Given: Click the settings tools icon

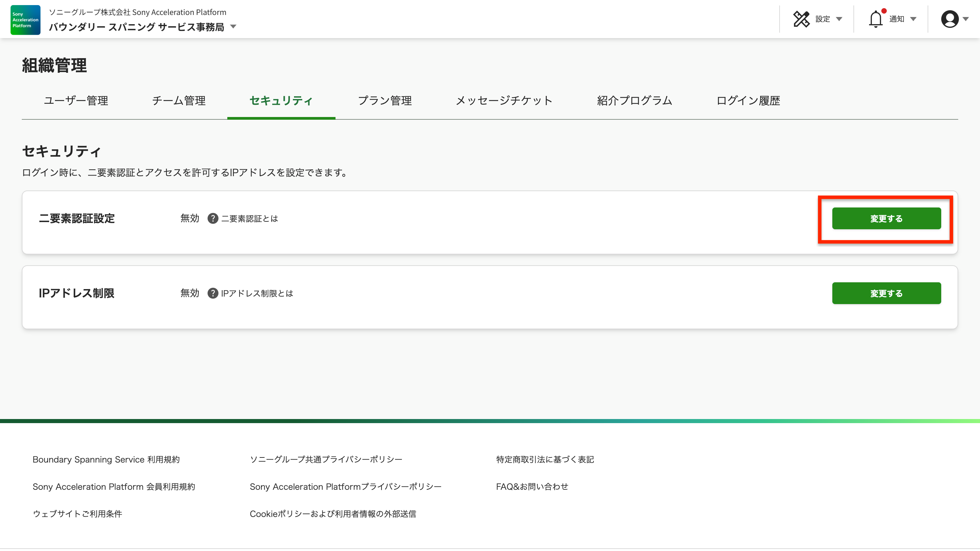Looking at the screenshot, I should (x=801, y=19).
